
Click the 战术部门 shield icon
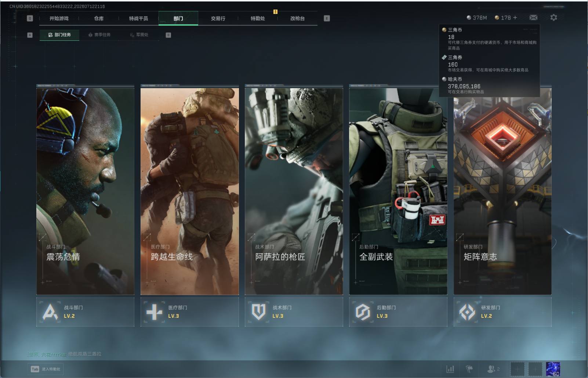pos(258,312)
